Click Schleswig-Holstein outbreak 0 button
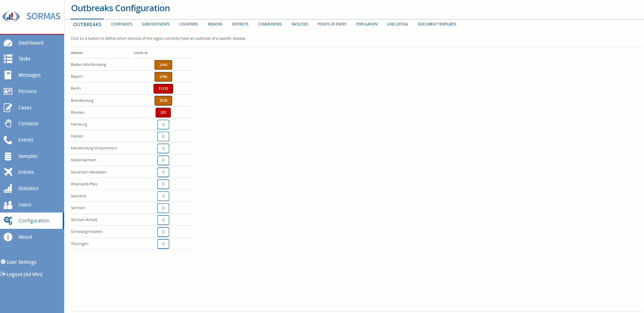Viewport: 644px width, 313px height. click(163, 232)
